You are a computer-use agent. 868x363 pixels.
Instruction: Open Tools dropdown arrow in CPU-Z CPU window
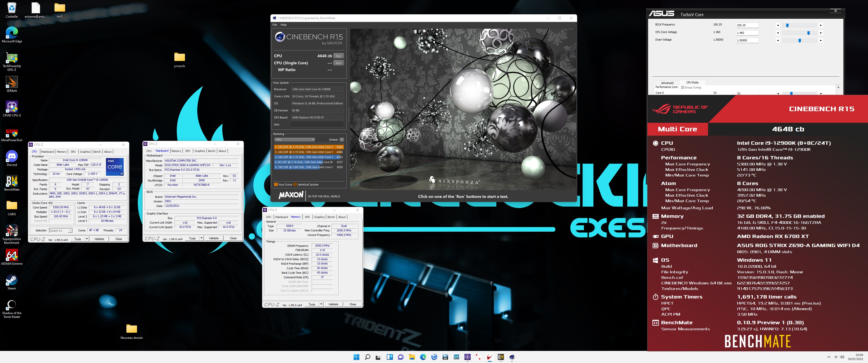point(87,239)
